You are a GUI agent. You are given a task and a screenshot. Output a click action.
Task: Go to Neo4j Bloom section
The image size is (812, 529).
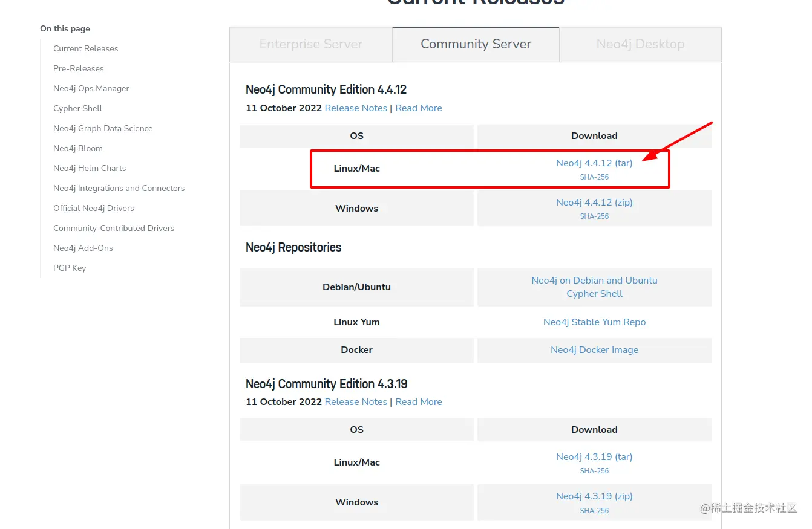point(78,148)
